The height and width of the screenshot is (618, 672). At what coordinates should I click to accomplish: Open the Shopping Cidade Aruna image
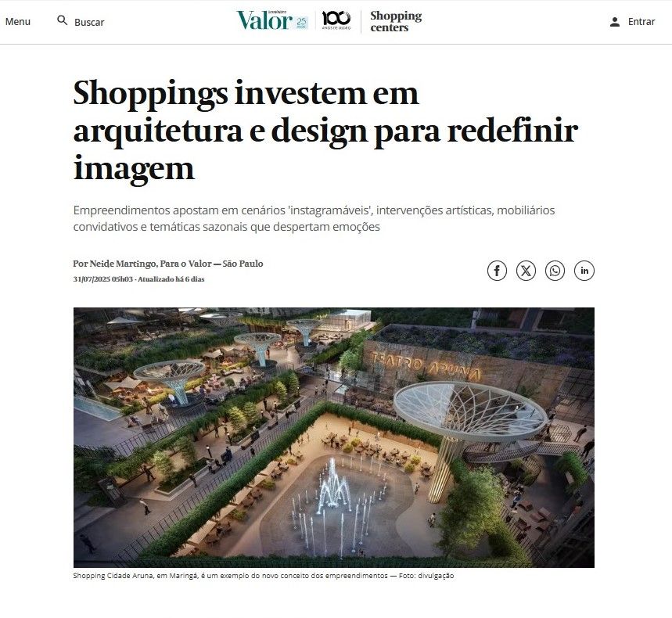[334, 437]
